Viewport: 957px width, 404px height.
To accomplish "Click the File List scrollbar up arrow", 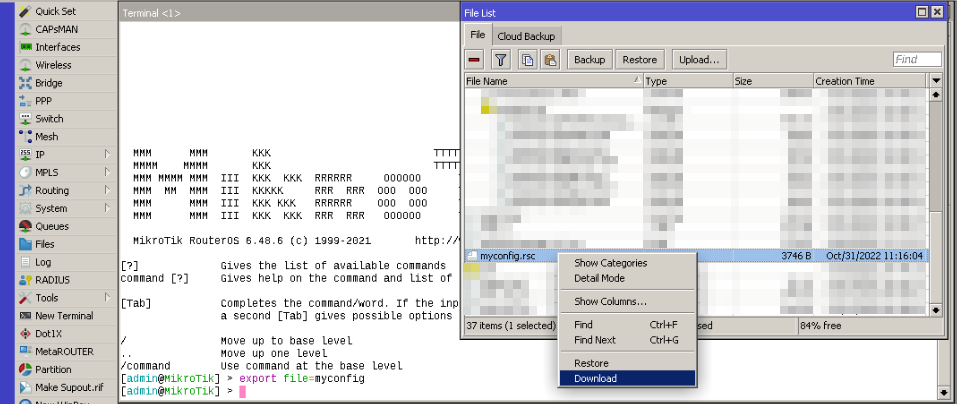I will (937, 95).
